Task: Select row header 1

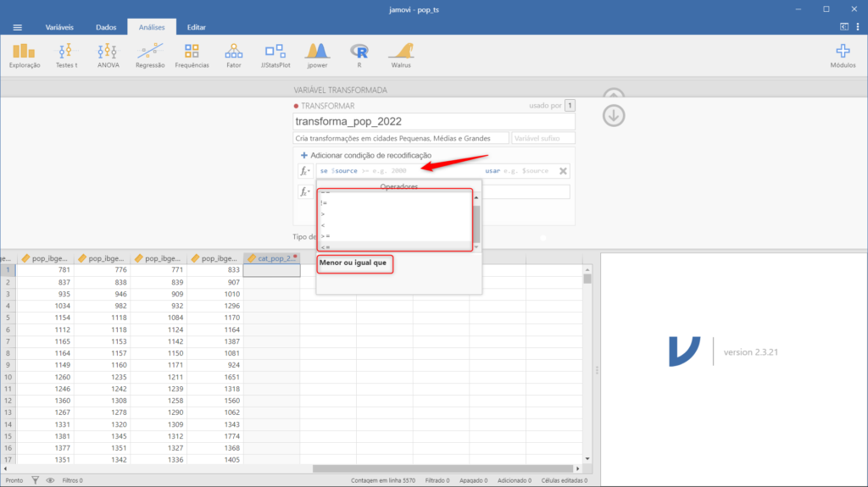Action: pyautogui.click(x=8, y=270)
